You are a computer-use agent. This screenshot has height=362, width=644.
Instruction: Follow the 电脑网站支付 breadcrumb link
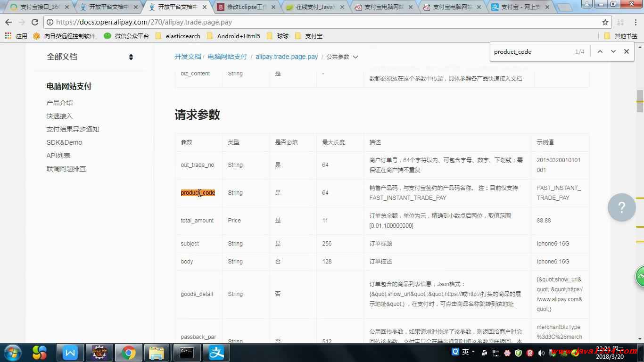click(x=227, y=57)
